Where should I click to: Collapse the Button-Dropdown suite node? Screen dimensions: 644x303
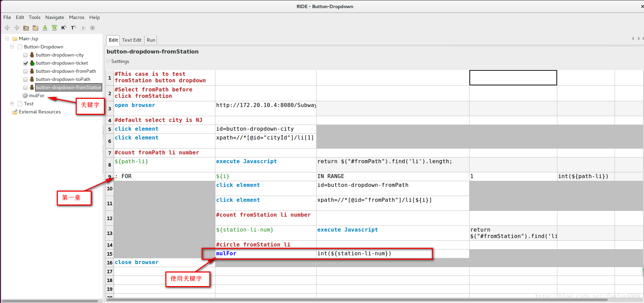[x=12, y=47]
